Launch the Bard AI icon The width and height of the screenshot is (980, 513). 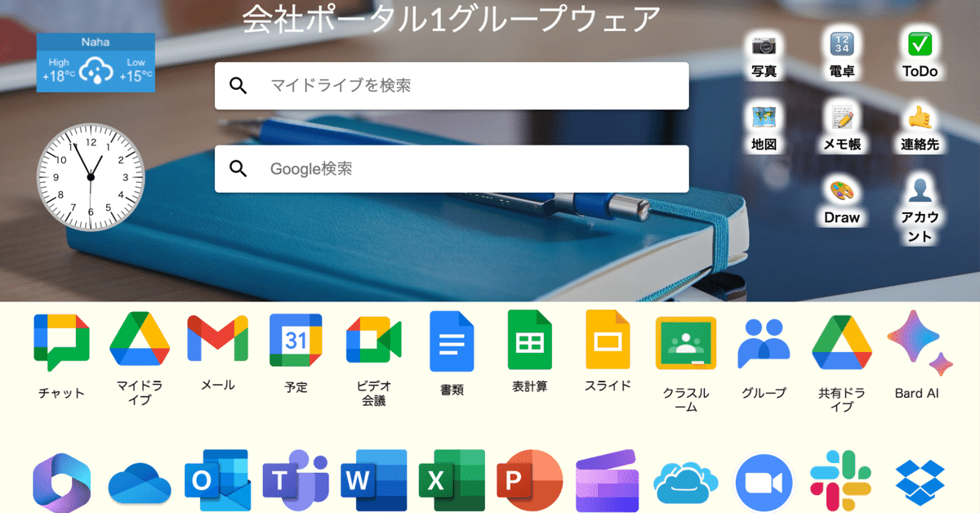pyautogui.click(x=920, y=342)
